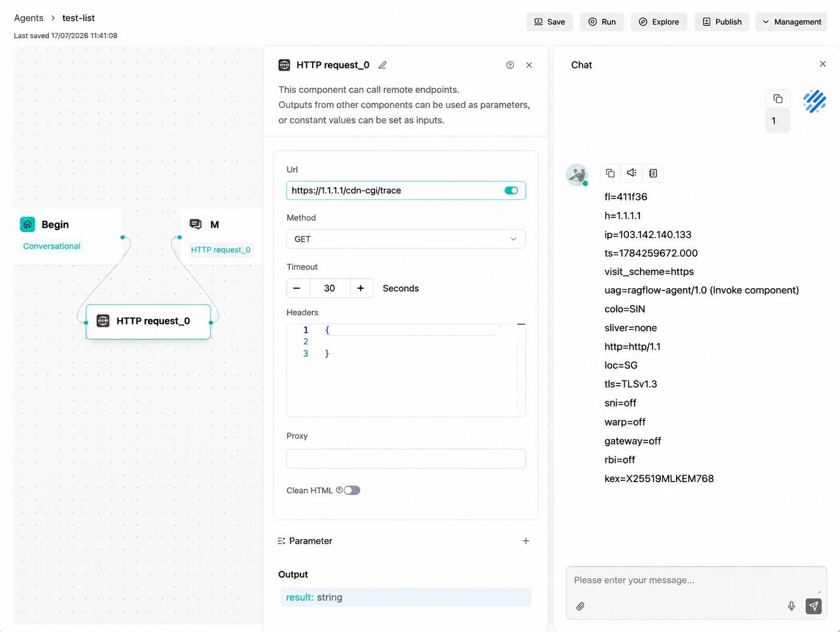
Task: Copy the user message '1'
Action: [x=778, y=99]
